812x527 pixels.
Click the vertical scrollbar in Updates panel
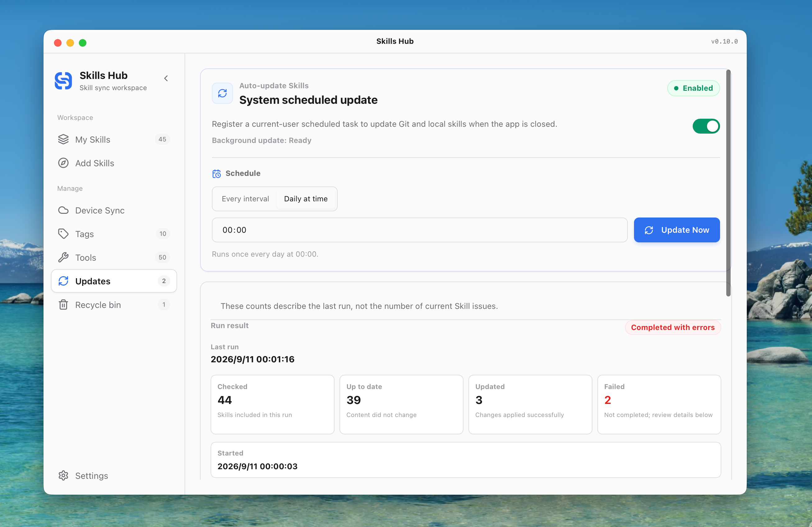(728, 183)
